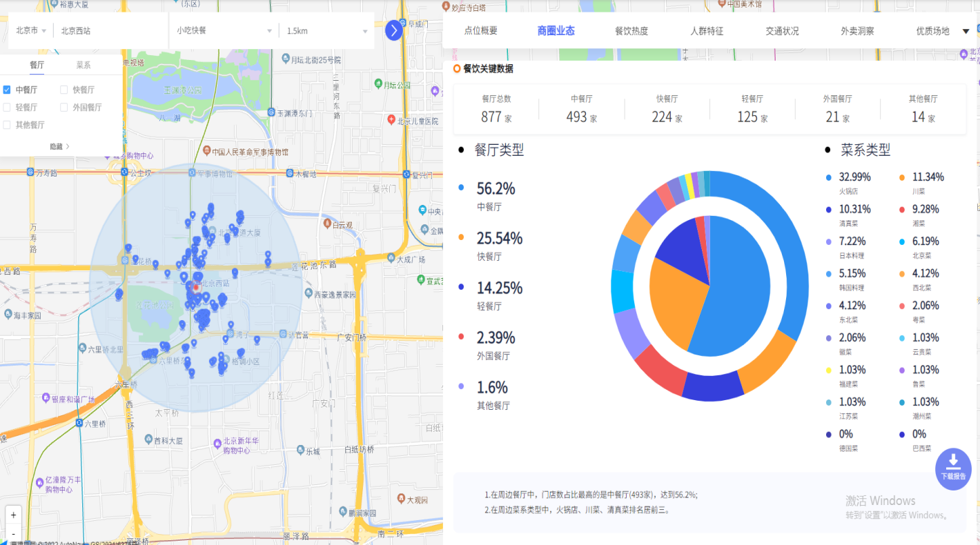Expand the 小吃快餐 category dropdown
Screen dimensions: 980x545
coord(224,31)
